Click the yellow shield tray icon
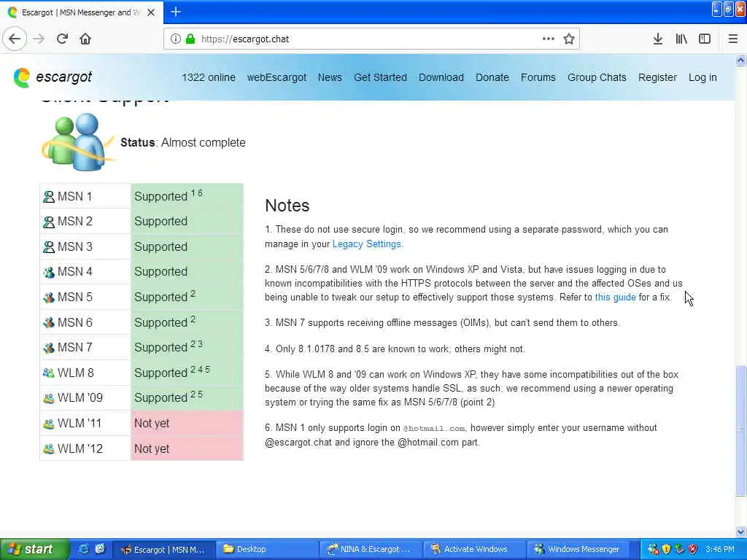 [667, 549]
